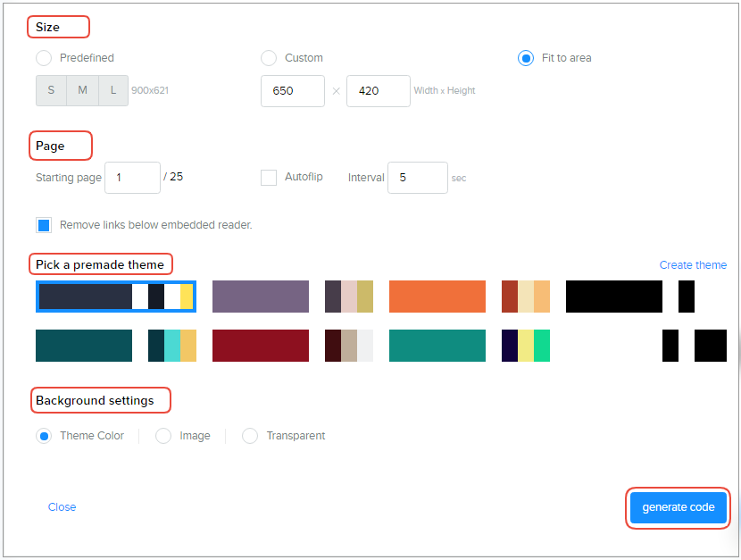The height and width of the screenshot is (560, 741).
Task: Choose Transparent background option
Action: pos(250,436)
